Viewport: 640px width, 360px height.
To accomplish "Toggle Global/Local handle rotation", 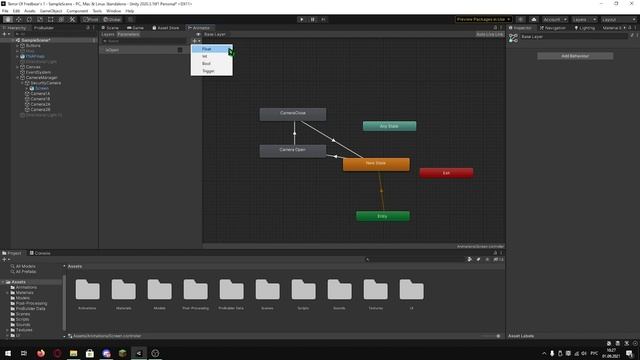I will point(111,19).
